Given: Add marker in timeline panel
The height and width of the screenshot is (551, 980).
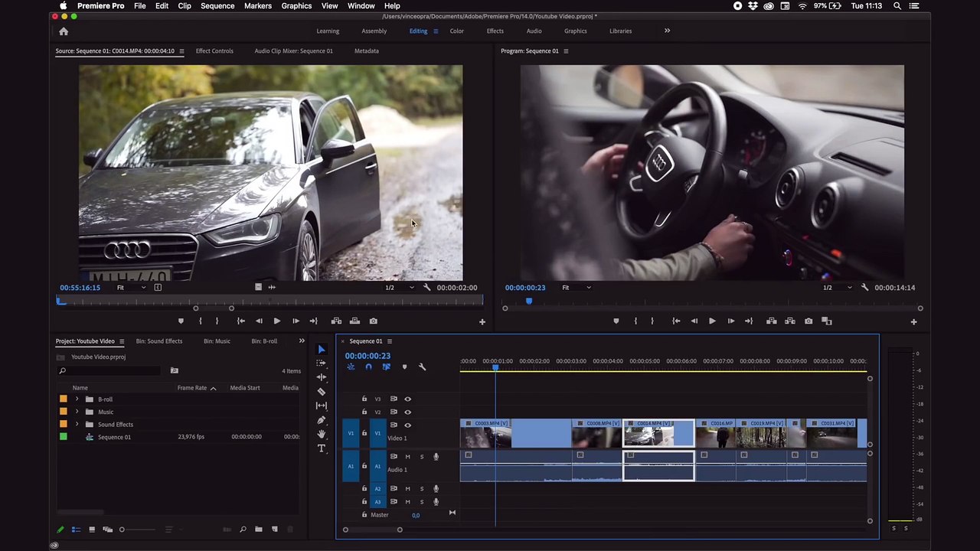Looking at the screenshot, I should tap(404, 367).
